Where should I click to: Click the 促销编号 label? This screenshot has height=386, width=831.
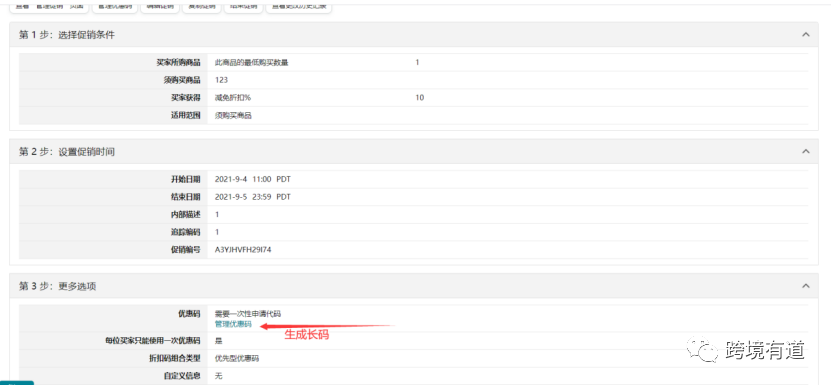coord(185,249)
